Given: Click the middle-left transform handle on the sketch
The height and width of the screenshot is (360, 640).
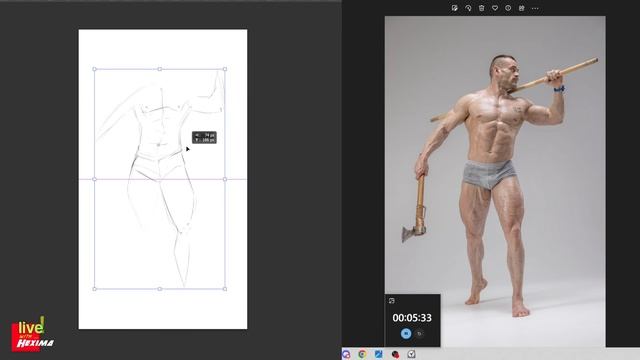Looking at the screenshot, I should (x=95, y=179).
